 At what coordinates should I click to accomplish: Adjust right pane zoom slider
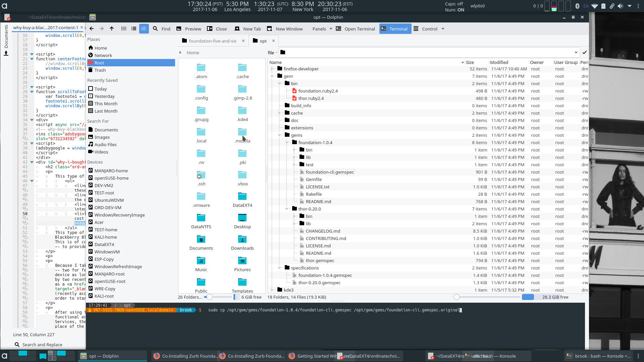pos(456,297)
